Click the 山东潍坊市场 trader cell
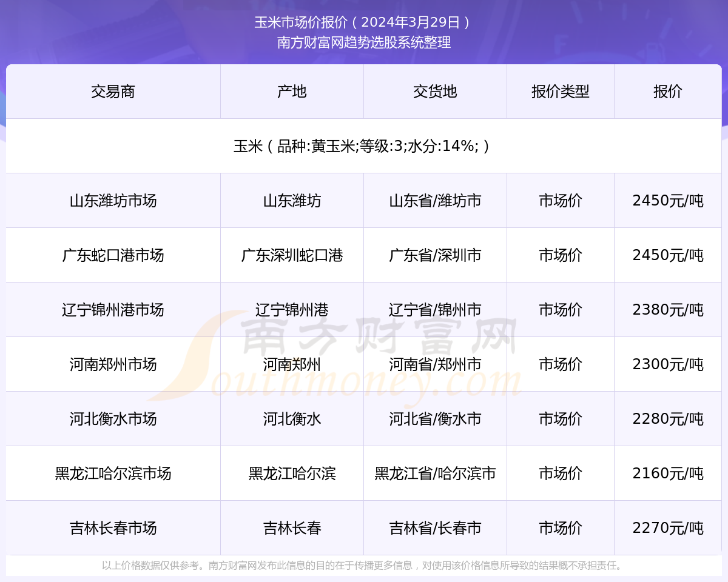Screen dimensions: 728x582 tap(113, 201)
